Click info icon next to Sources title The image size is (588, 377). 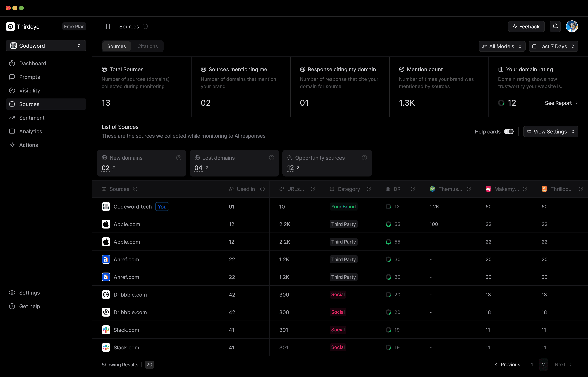tap(145, 26)
